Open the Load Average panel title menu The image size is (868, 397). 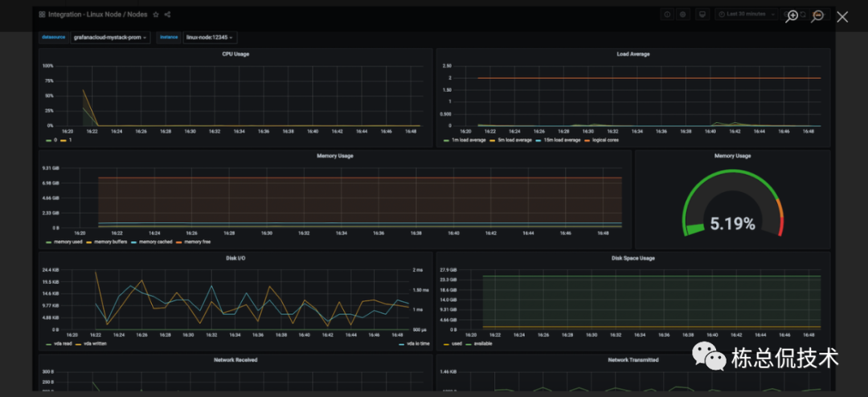click(x=633, y=55)
